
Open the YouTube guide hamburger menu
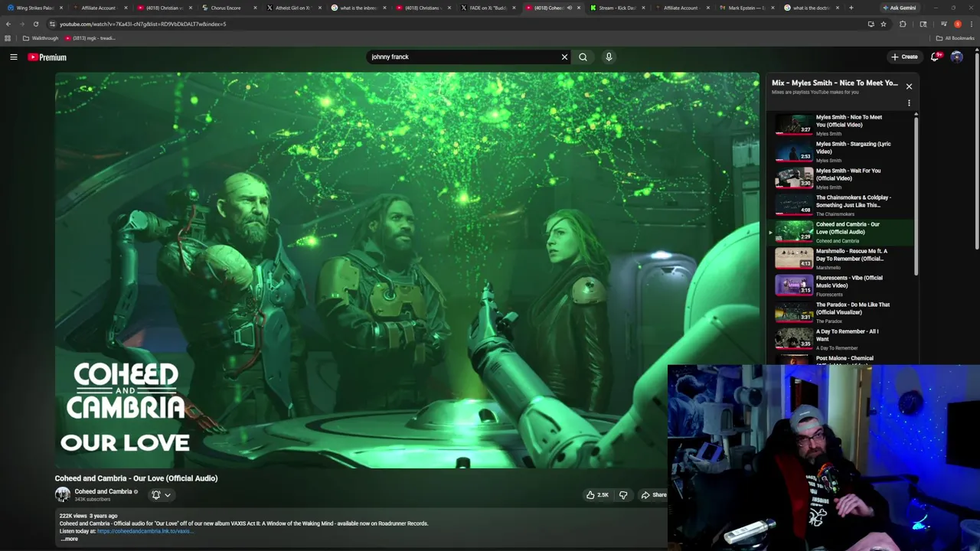(14, 57)
